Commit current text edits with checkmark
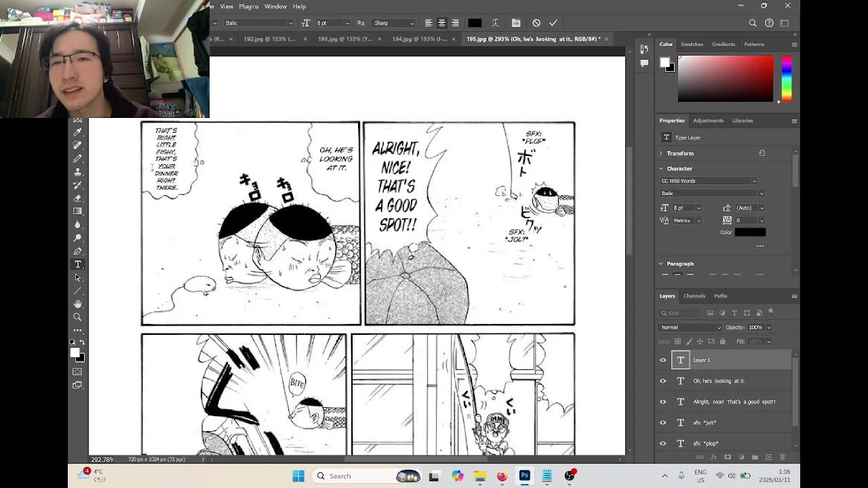868x488 pixels. pyautogui.click(x=553, y=23)
